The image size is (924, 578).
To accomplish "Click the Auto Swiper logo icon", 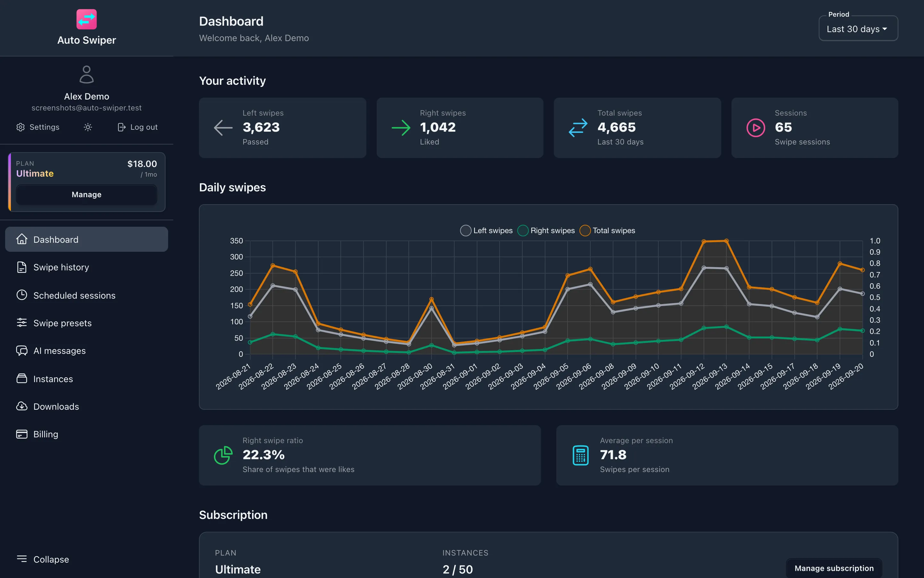I will (86, 19).
